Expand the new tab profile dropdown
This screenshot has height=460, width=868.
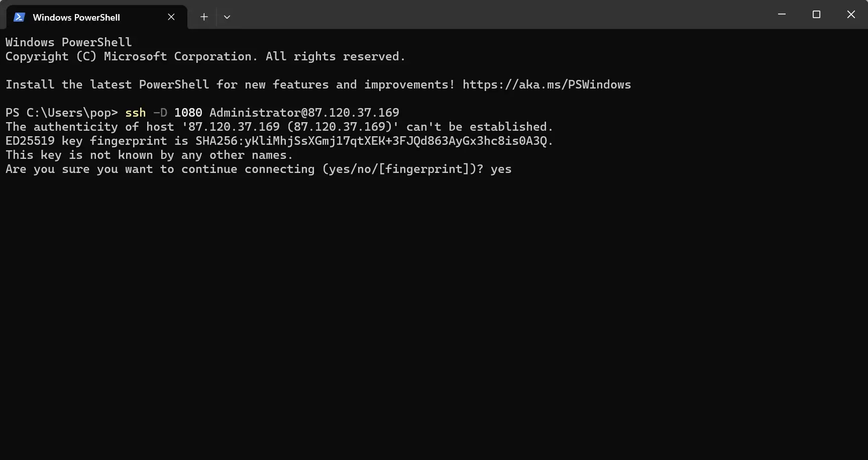pos(227,17)
